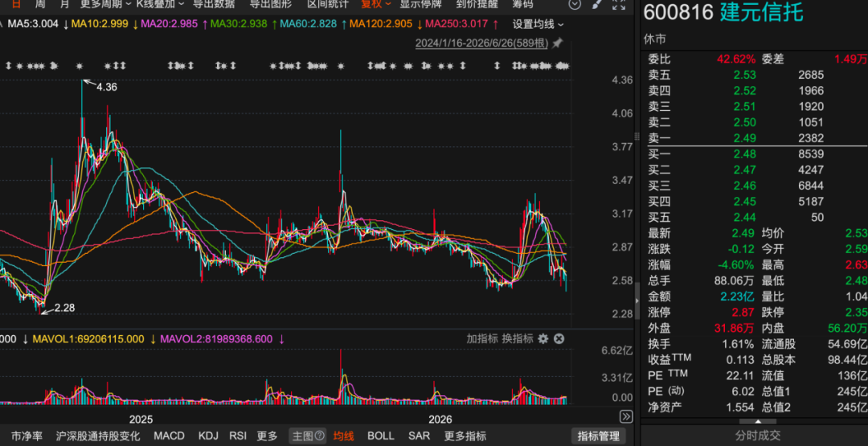Open 更多 sub-chart indicators
The height and width of the screenshot is (446, 868).
[268, 436]
